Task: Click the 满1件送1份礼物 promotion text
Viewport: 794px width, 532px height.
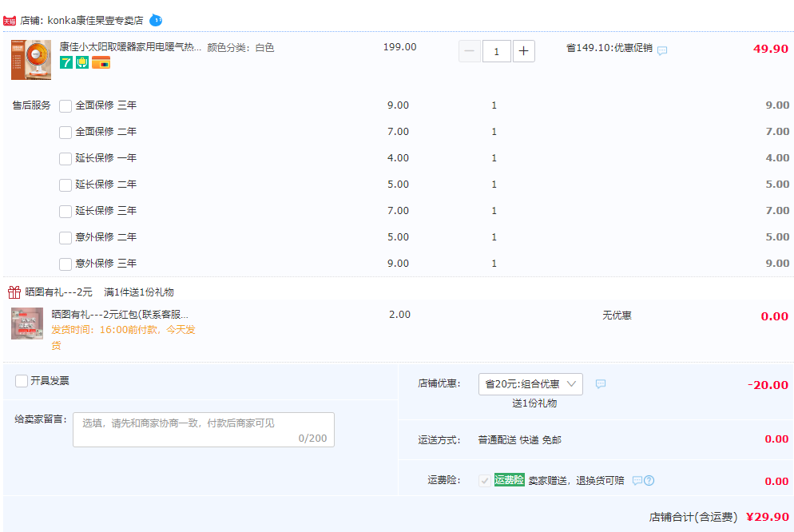Action: (x=139, y=292)
